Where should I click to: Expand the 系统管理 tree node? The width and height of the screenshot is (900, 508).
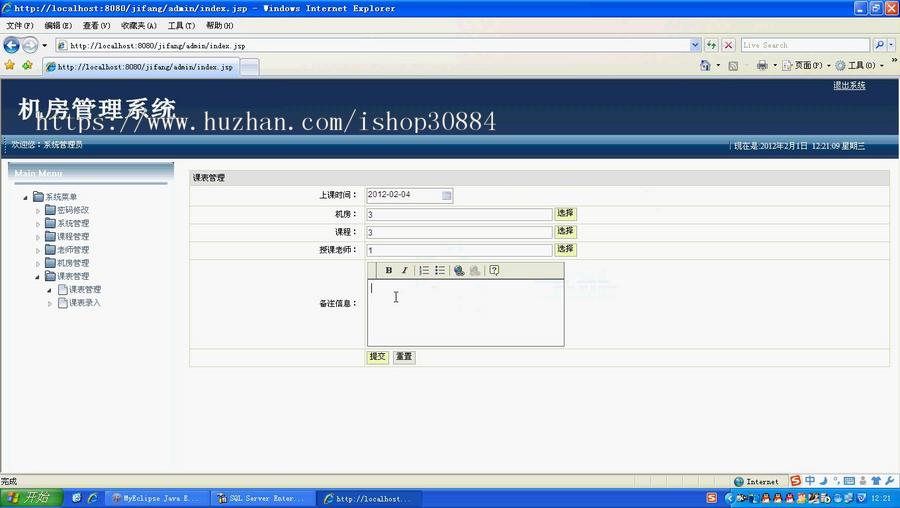tap(38, 224)
